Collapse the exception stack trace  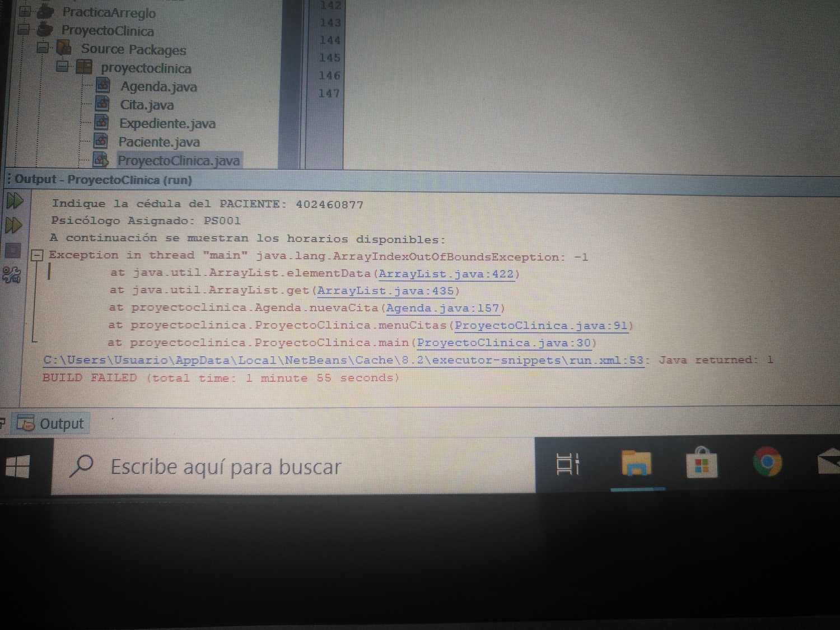36,255
